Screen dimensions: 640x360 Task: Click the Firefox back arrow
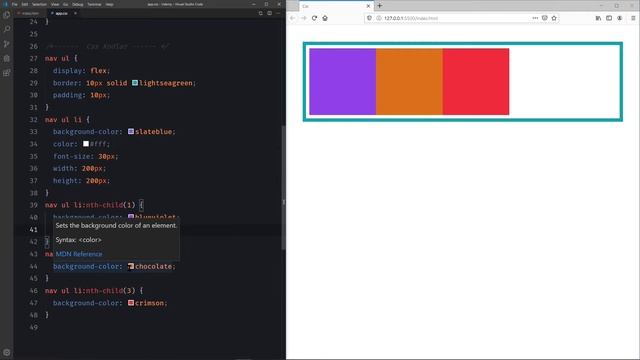point(293,18)
